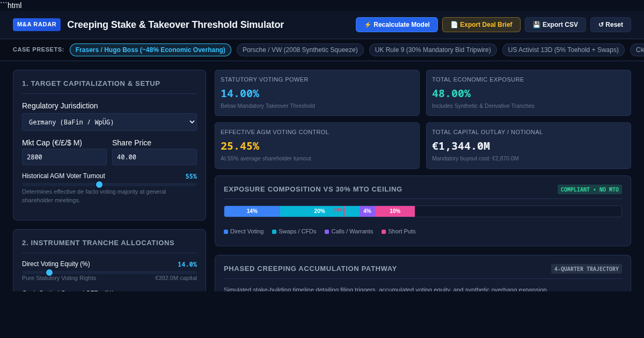Click the €1,344.0M capital outlay value
The width and height of the screenshot is (644, 338).
(461, 146)
